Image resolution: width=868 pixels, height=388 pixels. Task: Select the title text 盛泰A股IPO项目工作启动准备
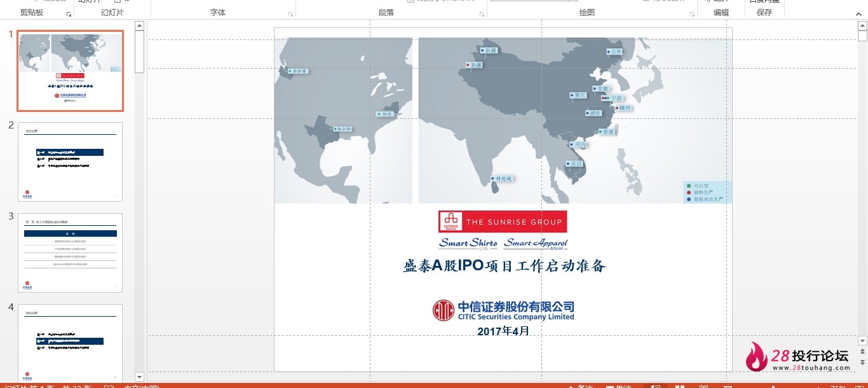(505, 266)
